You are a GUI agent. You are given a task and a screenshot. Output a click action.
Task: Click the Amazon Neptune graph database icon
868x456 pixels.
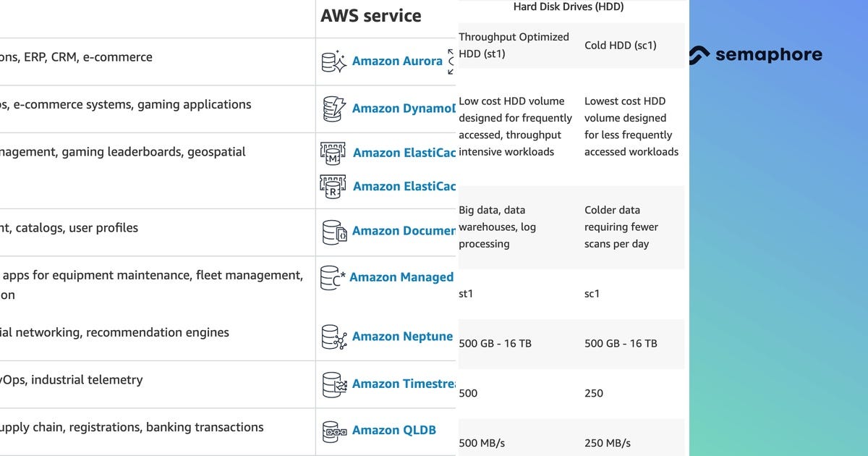point(333,337)
